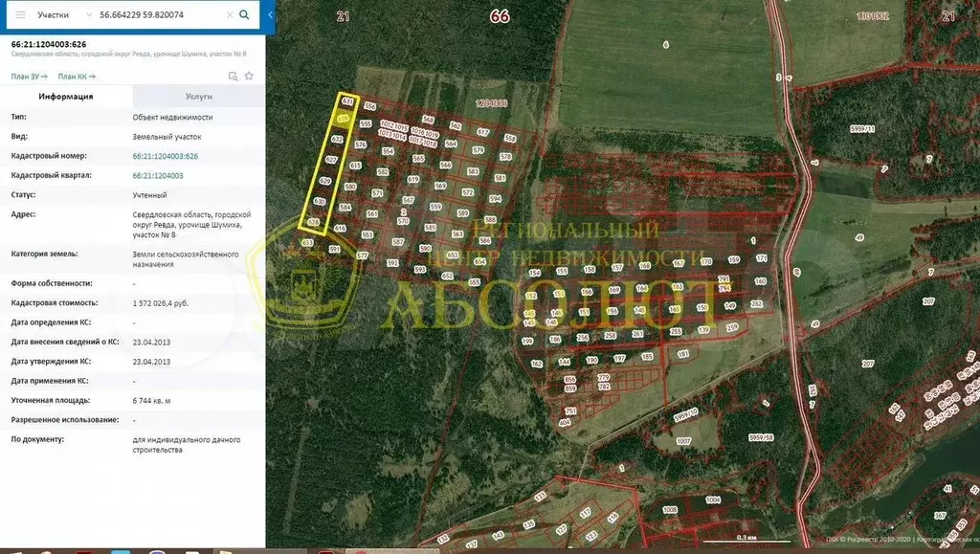Open the План КК link
The width and height of the screenshot is (980, 554).
[x=77, y=77]
